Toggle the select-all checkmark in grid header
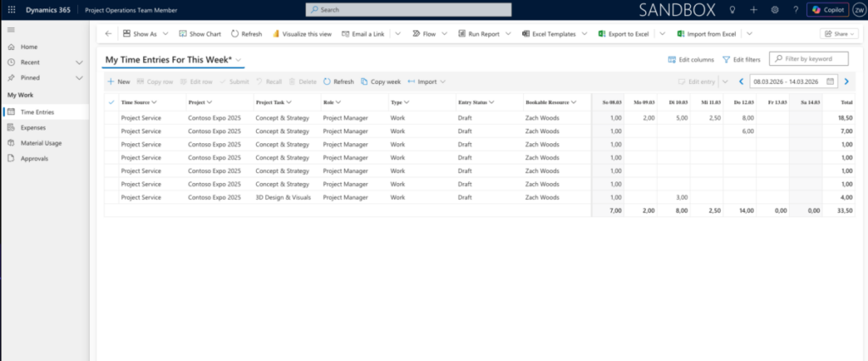 [x=111, y=103]
